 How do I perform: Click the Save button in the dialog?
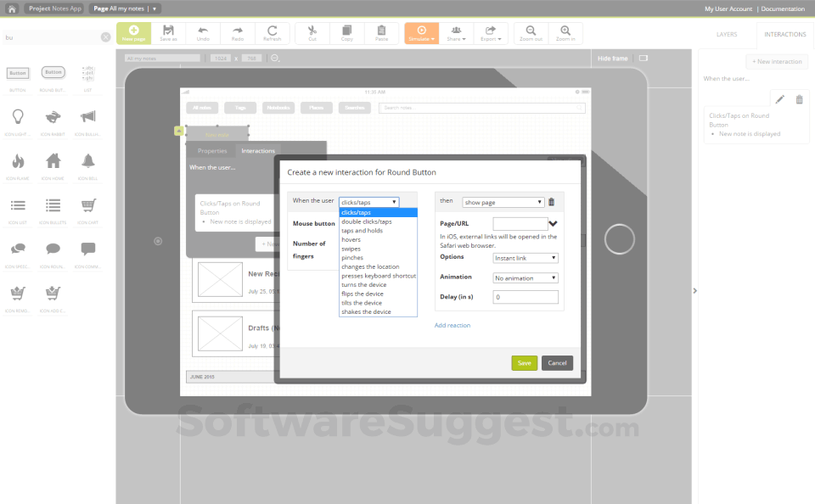[525, 362]
